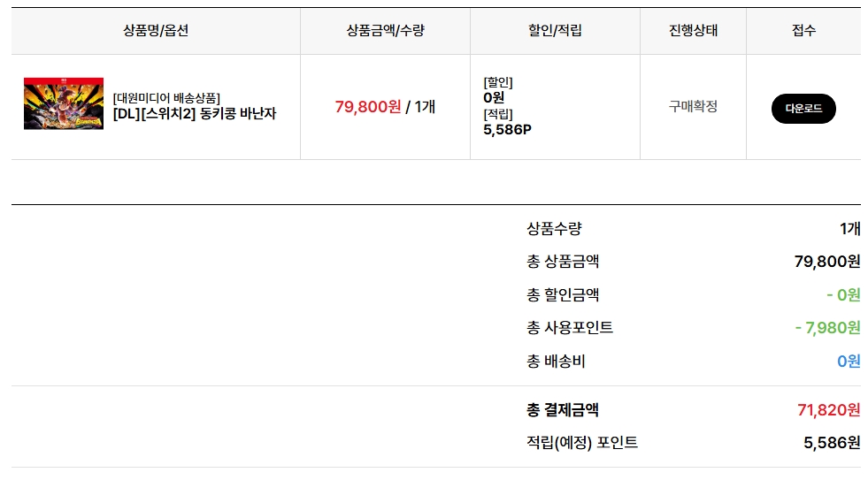Screen dimensions: 868x480
Task: Click the red 79,800원 item price
Action: click(x=368, y=106)
